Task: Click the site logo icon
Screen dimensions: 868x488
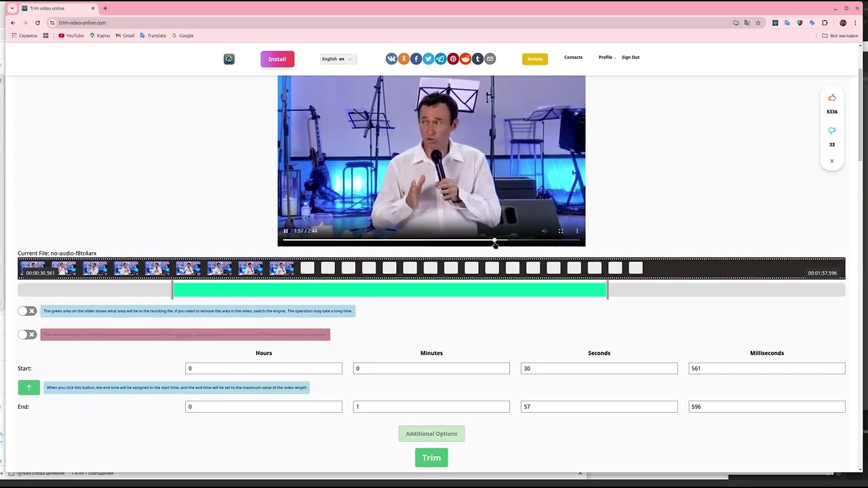Action: tap(229, 59)
